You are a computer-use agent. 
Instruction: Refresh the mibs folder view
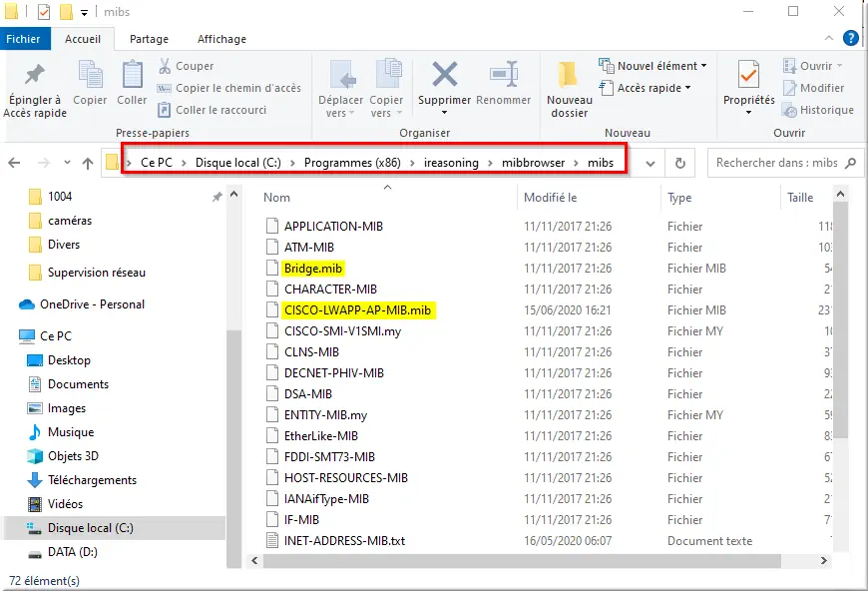(680, 163)
